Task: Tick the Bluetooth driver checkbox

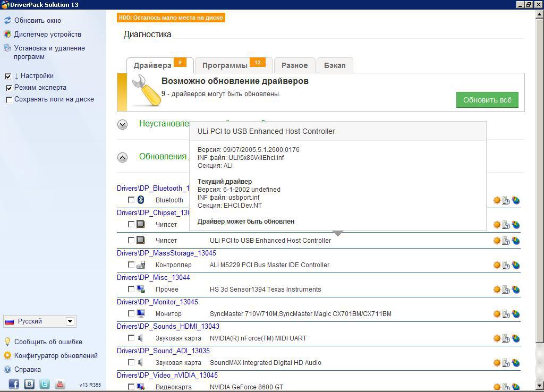Action: tap(131, 200)
